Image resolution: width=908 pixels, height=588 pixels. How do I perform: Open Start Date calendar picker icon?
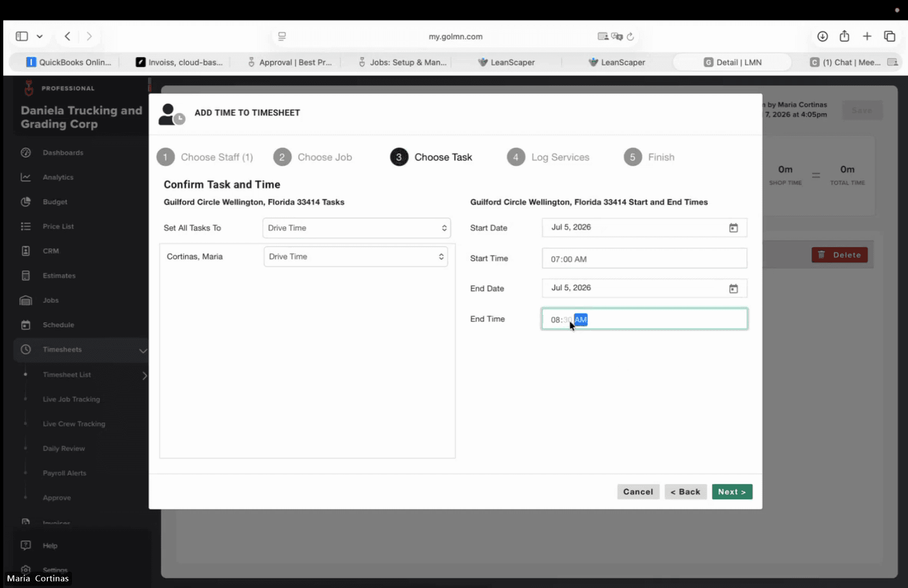coord(733,228)
